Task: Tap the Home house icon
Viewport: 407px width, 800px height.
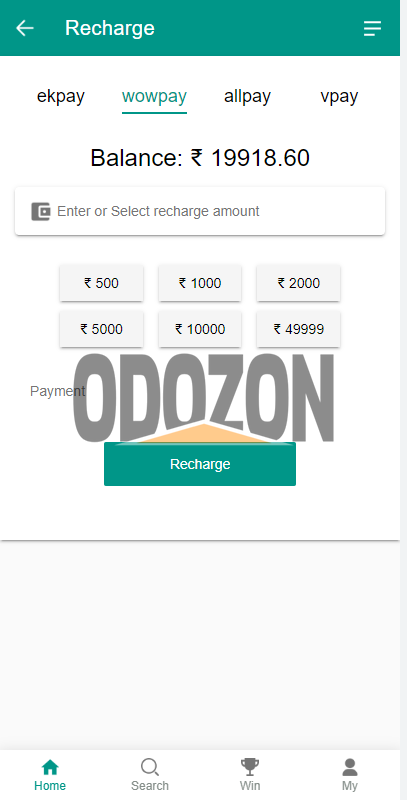Action: 50,767
